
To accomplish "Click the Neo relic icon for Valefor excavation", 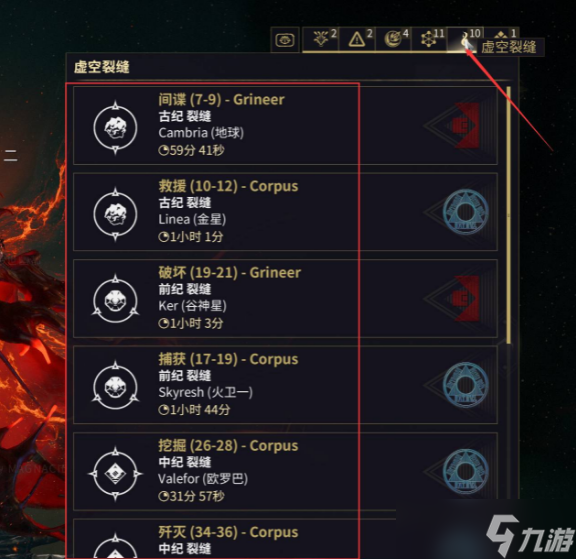I will point(115,473).
